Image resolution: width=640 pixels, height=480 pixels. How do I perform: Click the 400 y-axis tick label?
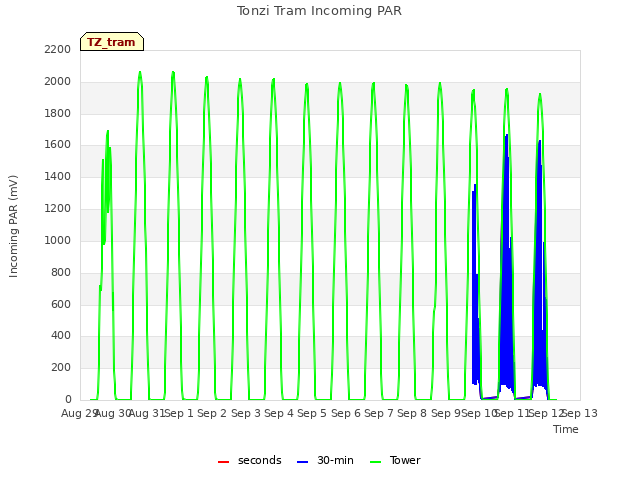click(x=61, y=336)
